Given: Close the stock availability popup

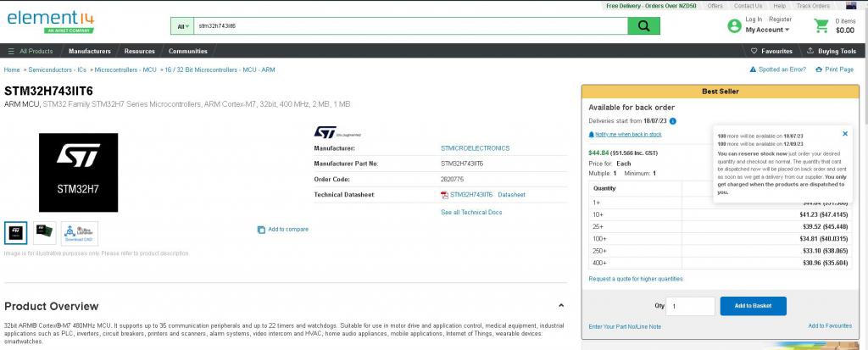Looking at the screenshot, I should click(x=844, y=134).
